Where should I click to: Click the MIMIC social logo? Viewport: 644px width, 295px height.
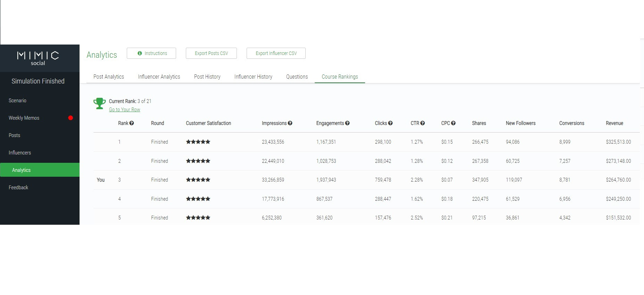(x=38, y=58)
